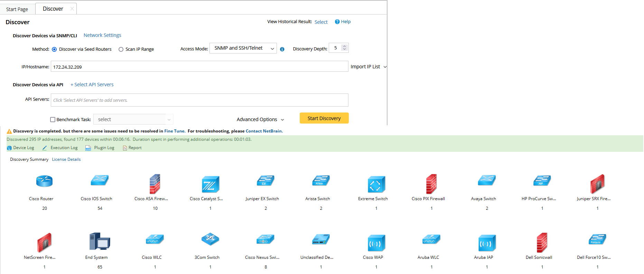Image resolution: width=644 pixels, height=274 pixels.
Task: Click Select for historical results
Action: point(321,22)
